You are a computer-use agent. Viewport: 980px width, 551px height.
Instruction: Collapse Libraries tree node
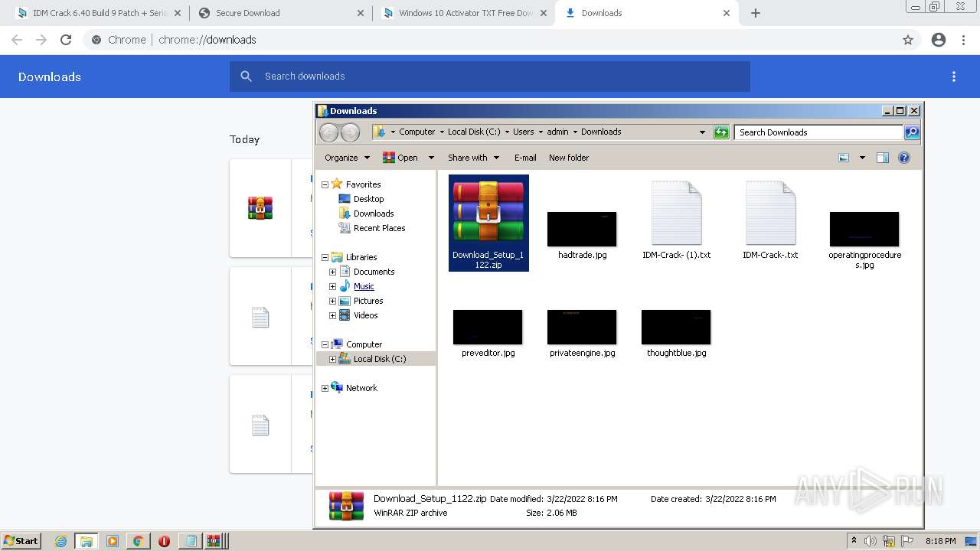coord(325,257)
